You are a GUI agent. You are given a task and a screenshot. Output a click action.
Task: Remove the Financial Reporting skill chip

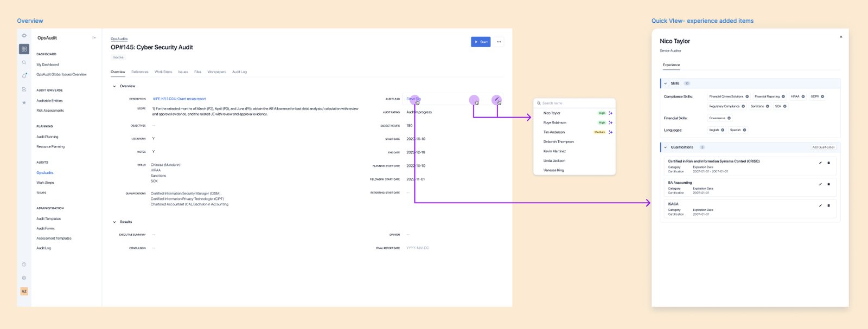[x=783, y=96]
